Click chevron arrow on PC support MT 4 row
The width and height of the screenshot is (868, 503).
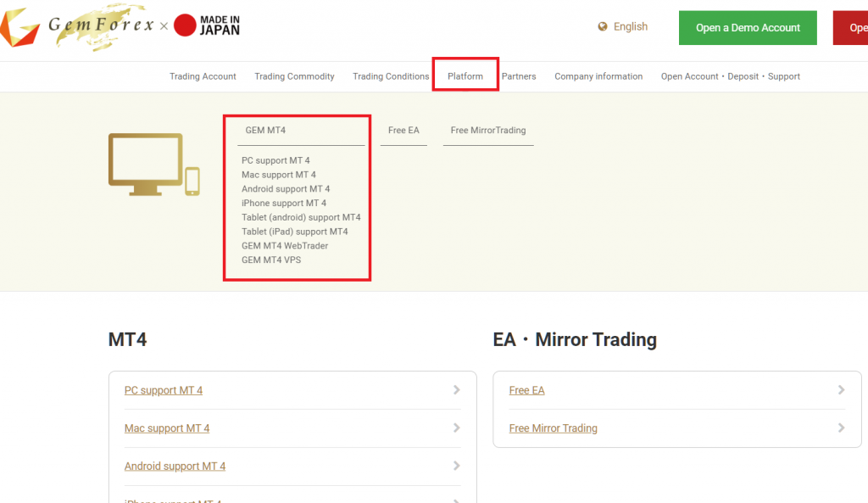[x=457, y=390]
